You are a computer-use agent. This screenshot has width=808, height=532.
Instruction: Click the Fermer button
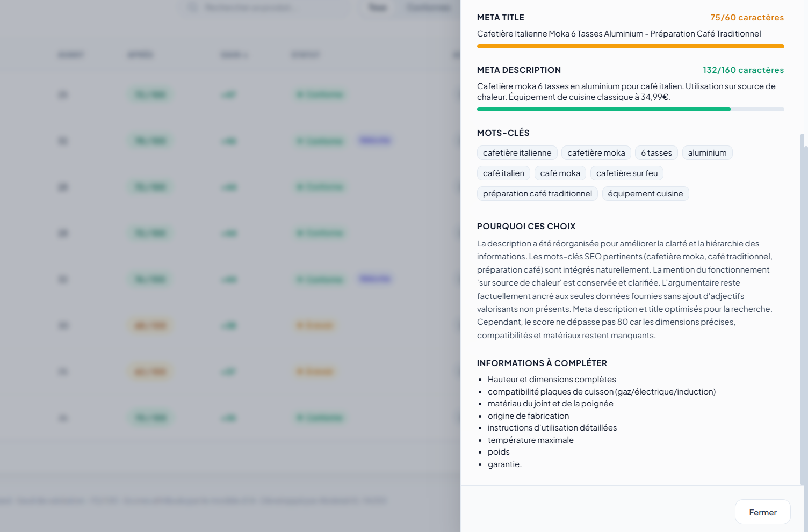click(762, 512)
